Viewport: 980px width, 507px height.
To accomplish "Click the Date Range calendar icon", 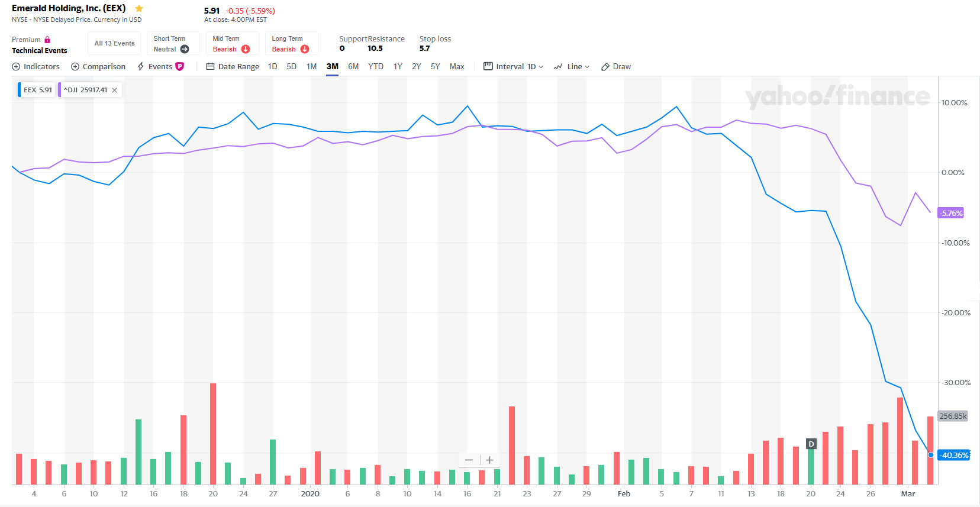I will pyautogui.click(x=210, y=67).
